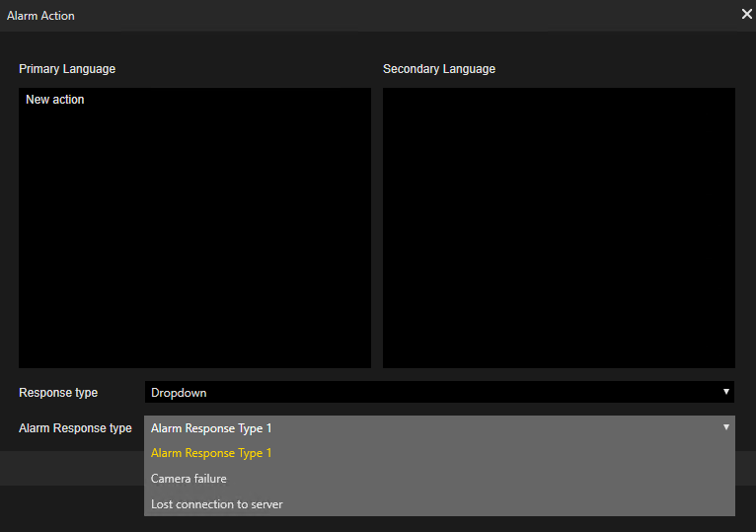Choose Camera failure from the list

click(439, 479)
